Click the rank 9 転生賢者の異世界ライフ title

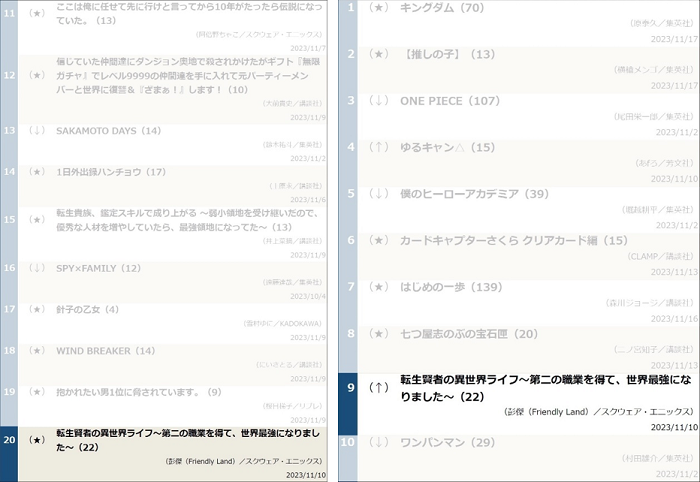[x=546, y=388]
